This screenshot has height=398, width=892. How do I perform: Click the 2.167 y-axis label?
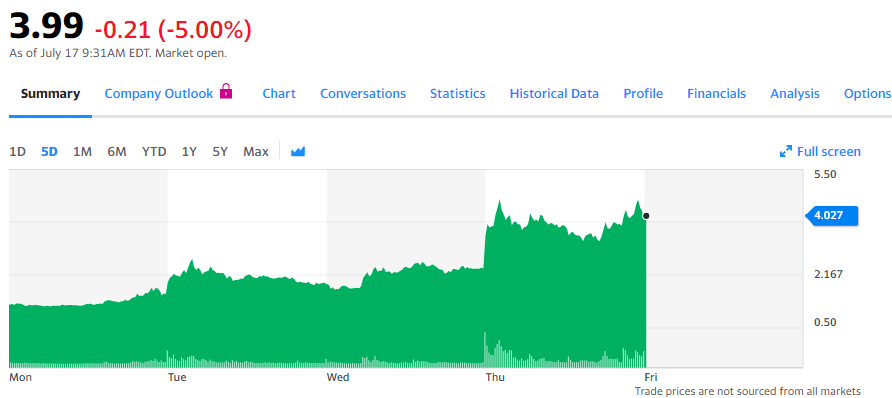(x=829, y=274)
